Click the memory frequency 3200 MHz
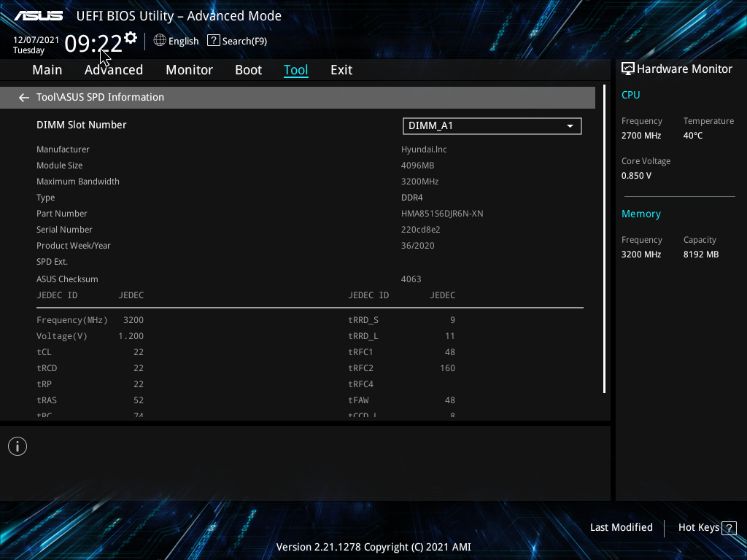This screenshot has height=560, width=747. click(641, 254)
